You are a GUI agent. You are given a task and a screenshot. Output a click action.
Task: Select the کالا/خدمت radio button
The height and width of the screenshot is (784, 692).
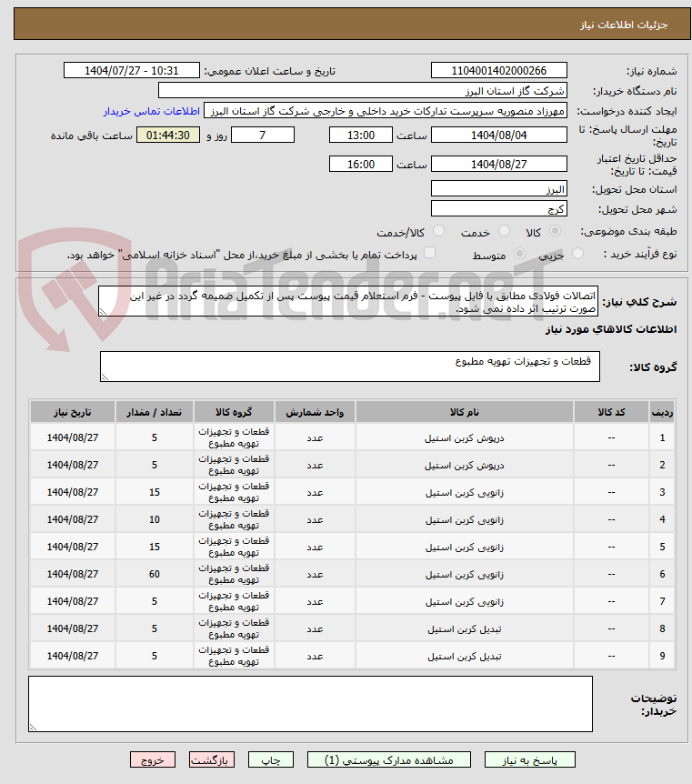coord(438,231)
